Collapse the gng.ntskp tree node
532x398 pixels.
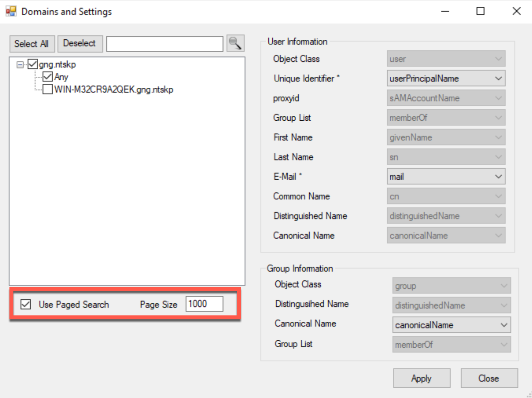click(x=20, y=64)
